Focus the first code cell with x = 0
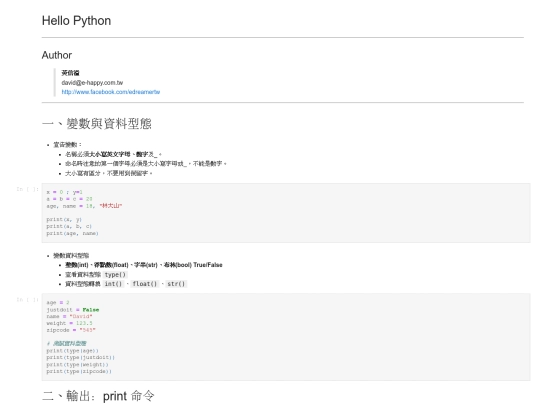The height and width of the screenshot is (405, 540). pos(286,213)
